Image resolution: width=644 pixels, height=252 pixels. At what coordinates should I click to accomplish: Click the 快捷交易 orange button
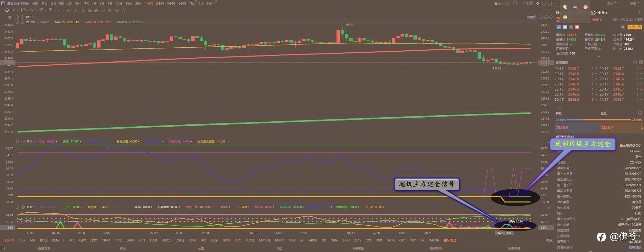[x=634, y=27]
